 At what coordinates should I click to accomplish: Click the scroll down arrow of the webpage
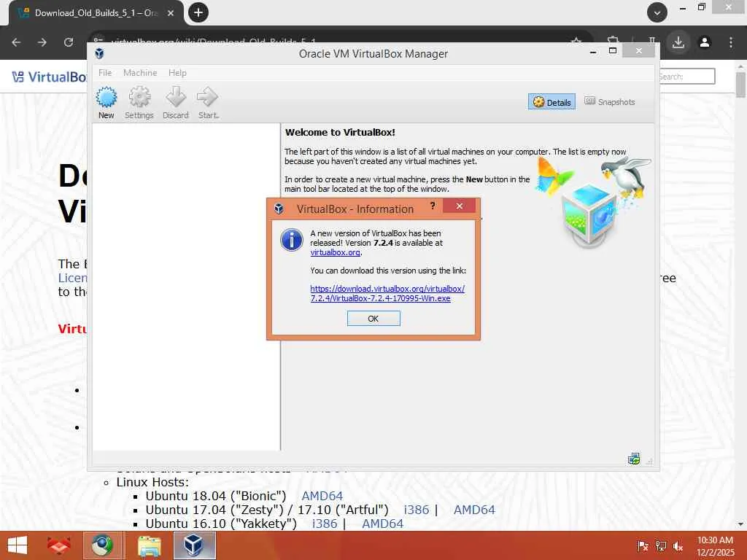[740, 524]
